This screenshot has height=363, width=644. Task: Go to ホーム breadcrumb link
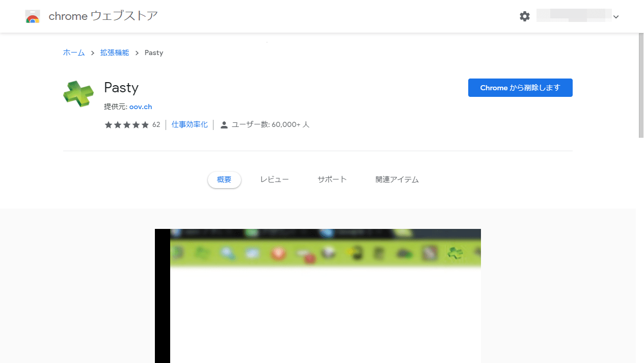(x=74, y=53)
